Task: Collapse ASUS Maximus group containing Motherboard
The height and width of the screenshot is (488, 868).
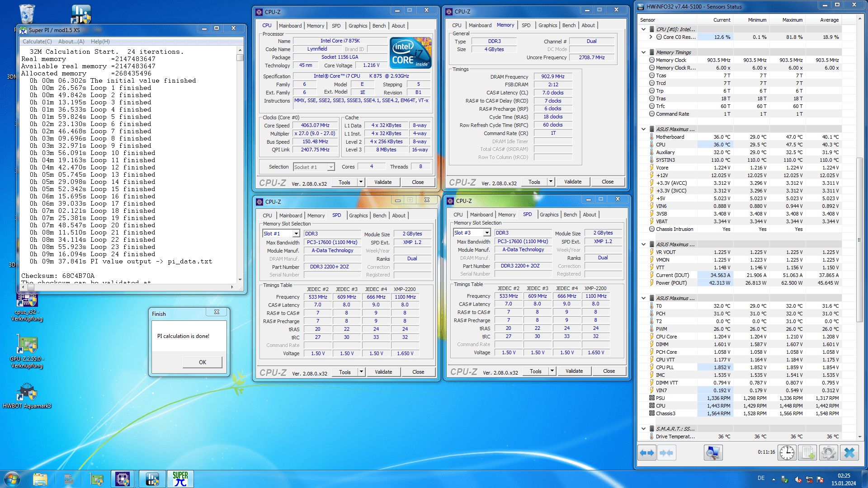Action: [644, 129]
